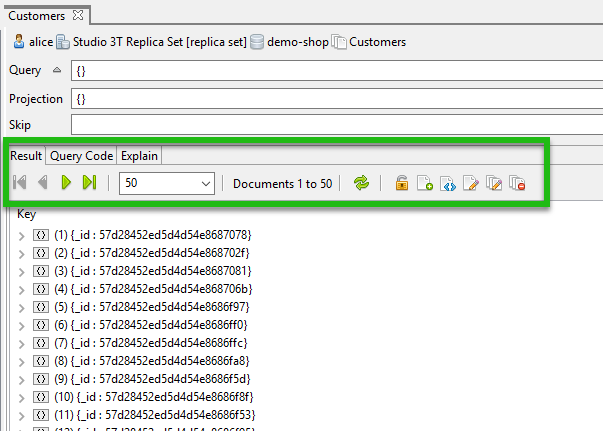The width and height of the screenshot is (603, 431).
Task: Expand document (8) ending in 8686fa8
Action: tap(22, 362)
